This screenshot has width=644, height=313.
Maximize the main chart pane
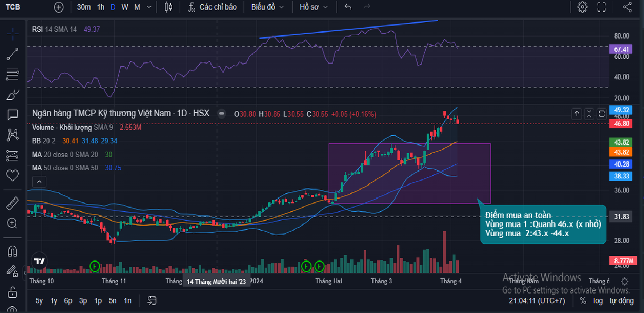coord(601,114)
